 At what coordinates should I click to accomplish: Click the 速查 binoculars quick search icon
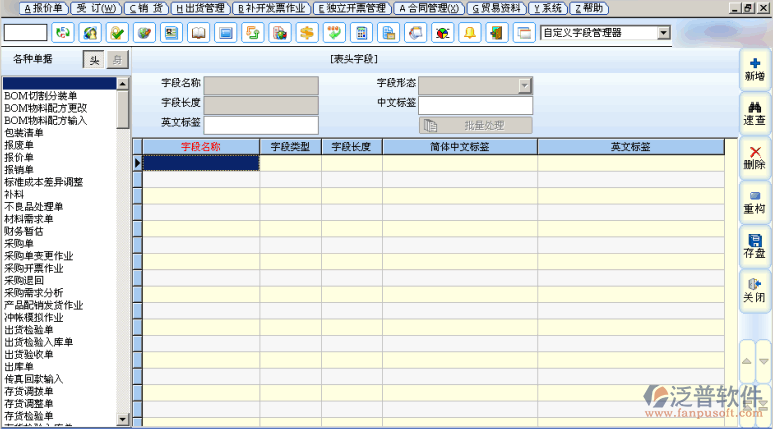(x=754, y=111)
